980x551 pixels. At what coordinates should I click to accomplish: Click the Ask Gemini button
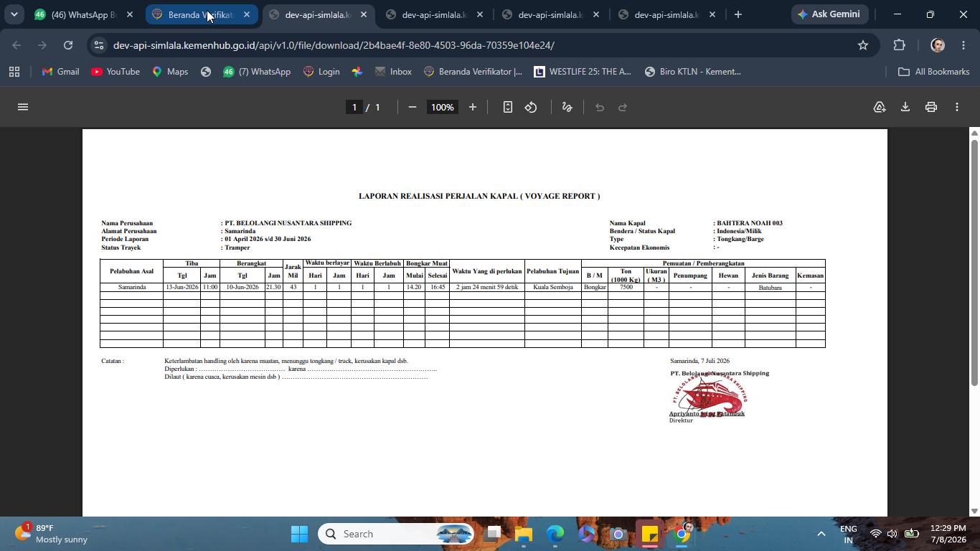pyautogui.click(x=829, y=14)
